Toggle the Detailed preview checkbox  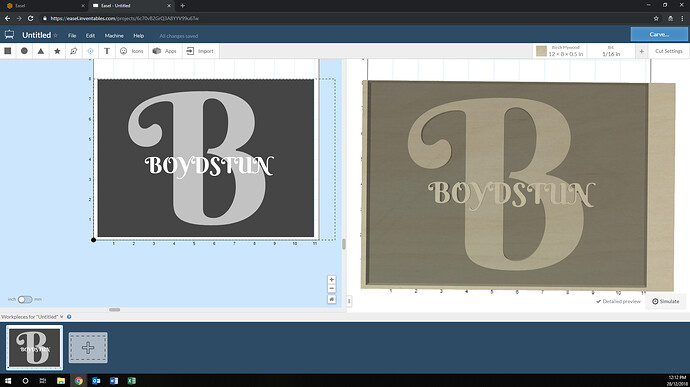(x=618, y=302)
